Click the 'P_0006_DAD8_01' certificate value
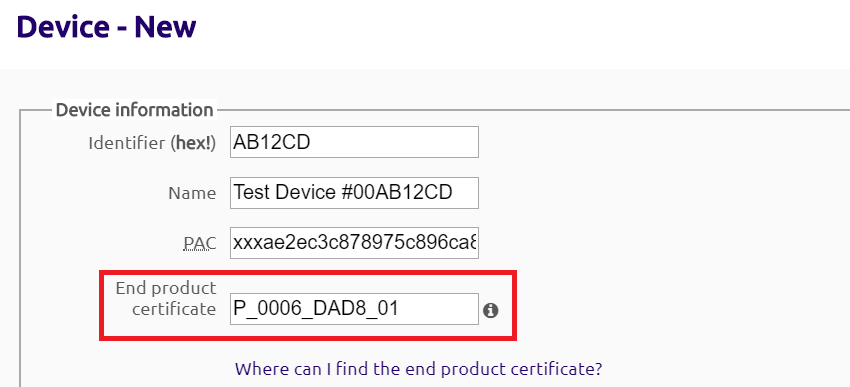This screenshot has width=850, height=387. point(316,309)
